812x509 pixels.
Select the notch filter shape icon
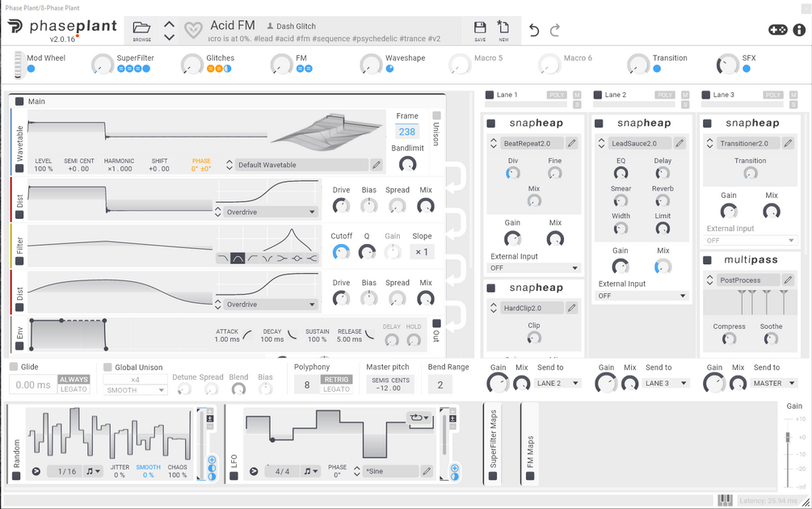tap(267, 258)
